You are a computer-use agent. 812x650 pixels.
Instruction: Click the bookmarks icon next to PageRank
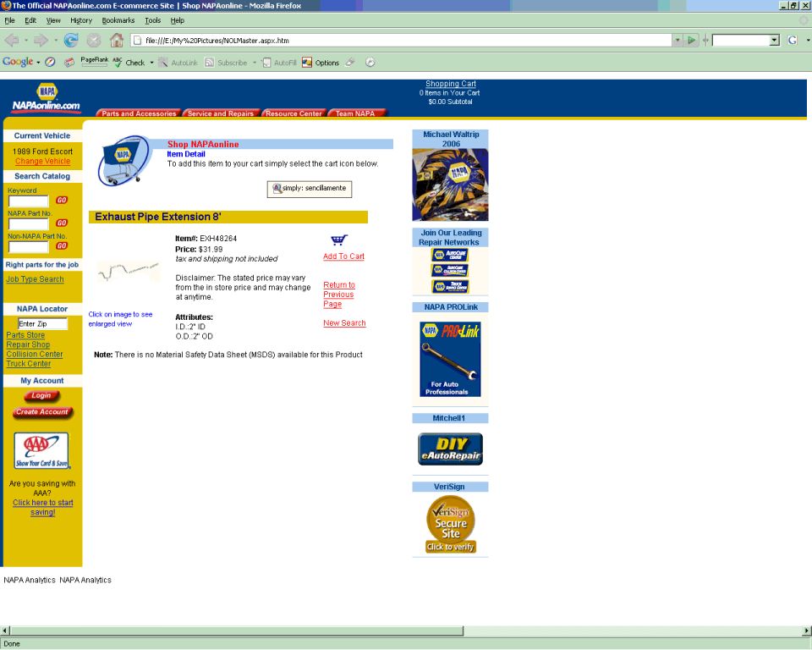point(69,62)
